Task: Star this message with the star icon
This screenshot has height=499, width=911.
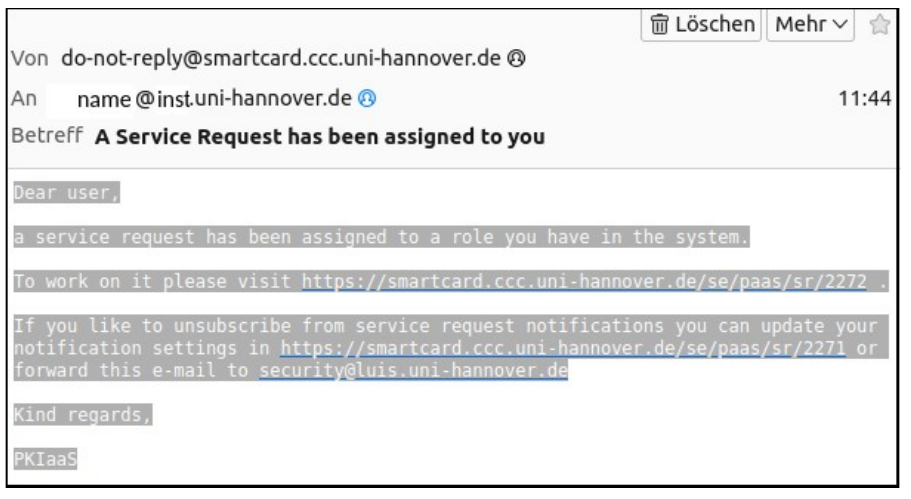Action: pos(880,24)
